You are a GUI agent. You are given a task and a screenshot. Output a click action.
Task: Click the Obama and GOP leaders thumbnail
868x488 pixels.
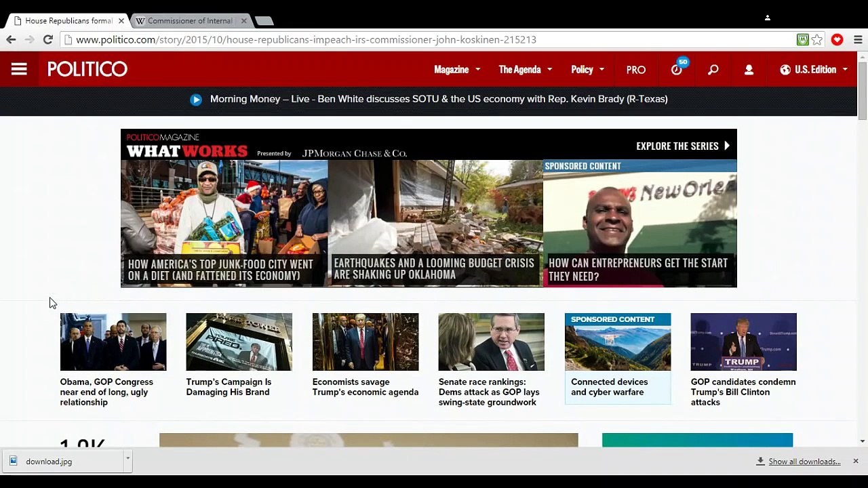pyautogui.click(x=113, y=342)
